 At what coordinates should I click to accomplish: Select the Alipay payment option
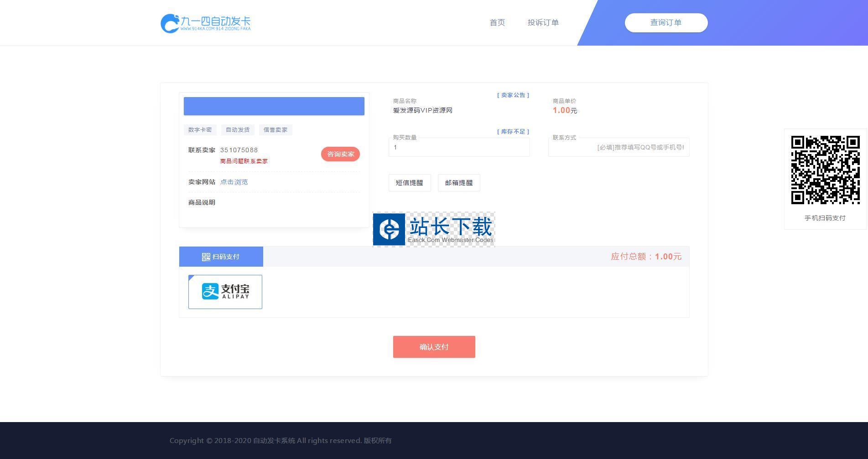tap(225, 292)
